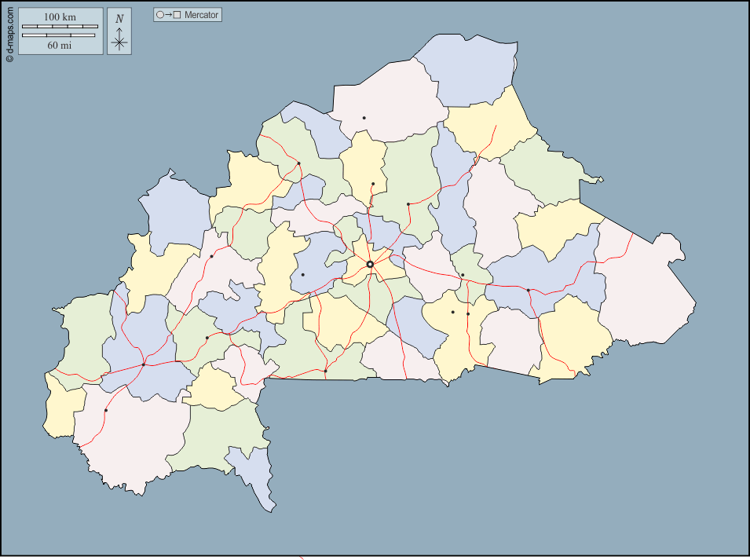Select the large pink easternmost province
The width and height of the screenshot is (750, 560).
pos(644,291)
